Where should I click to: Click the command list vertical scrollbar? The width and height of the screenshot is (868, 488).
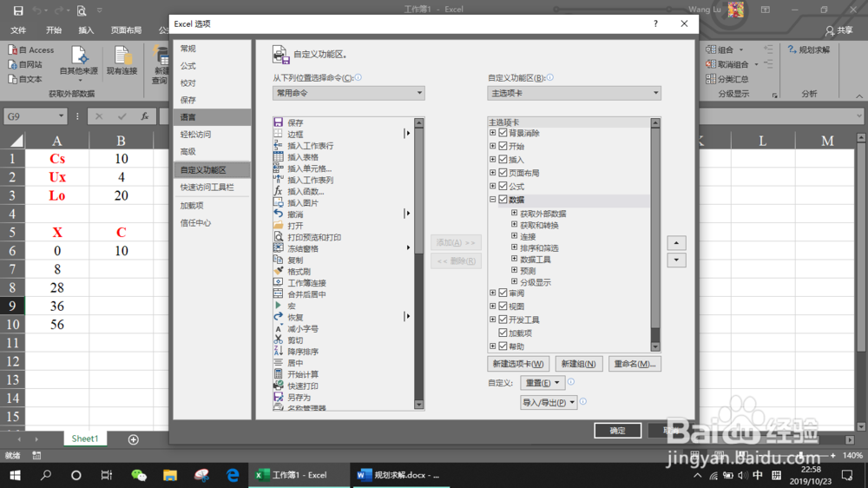click(x=419, y=264)
